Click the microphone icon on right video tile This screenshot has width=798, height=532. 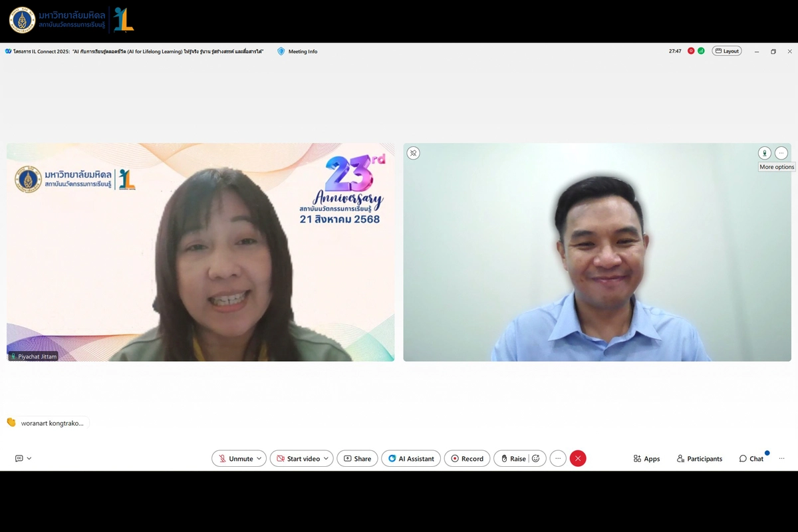[765, 153]
